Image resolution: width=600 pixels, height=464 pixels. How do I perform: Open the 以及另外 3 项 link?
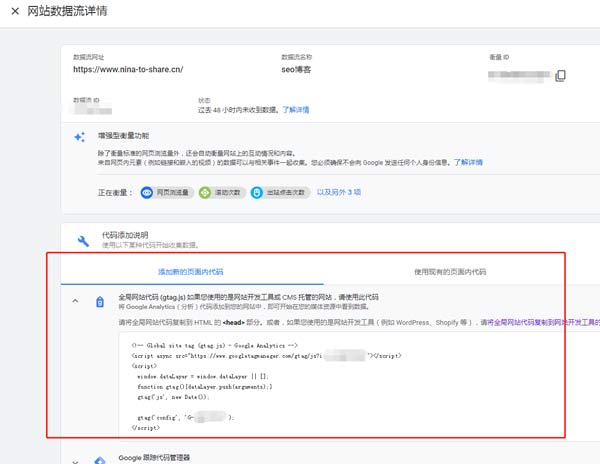tap(339, 192)
